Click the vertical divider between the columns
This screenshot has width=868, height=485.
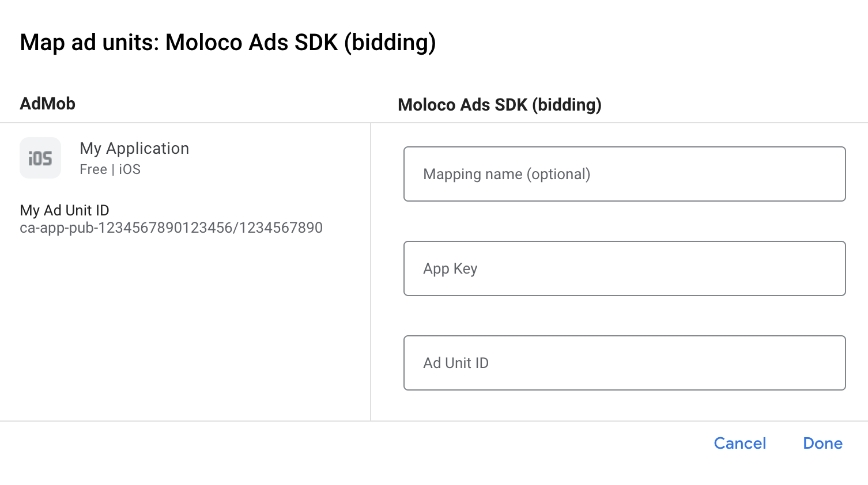click(371, 271)
